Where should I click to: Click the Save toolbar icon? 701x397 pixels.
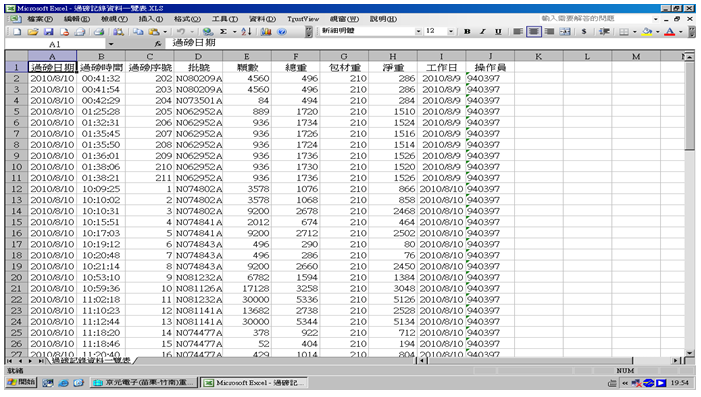pos(48,32)
